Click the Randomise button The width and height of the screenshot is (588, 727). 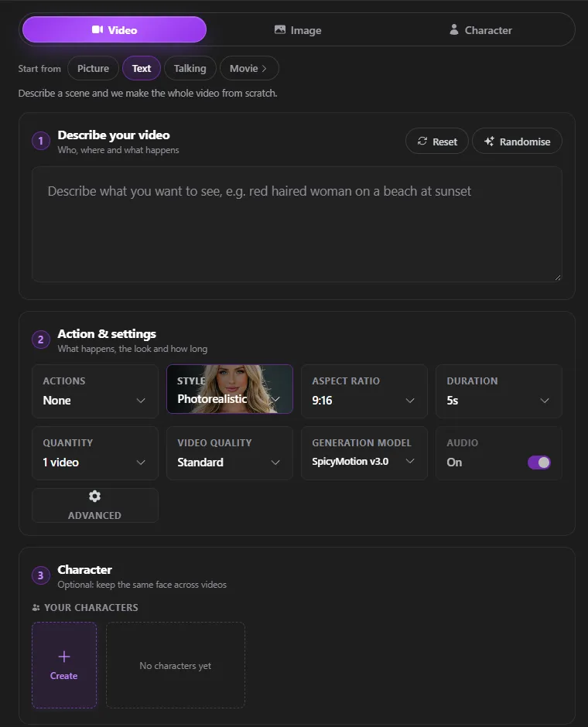[x=517, y=141]
